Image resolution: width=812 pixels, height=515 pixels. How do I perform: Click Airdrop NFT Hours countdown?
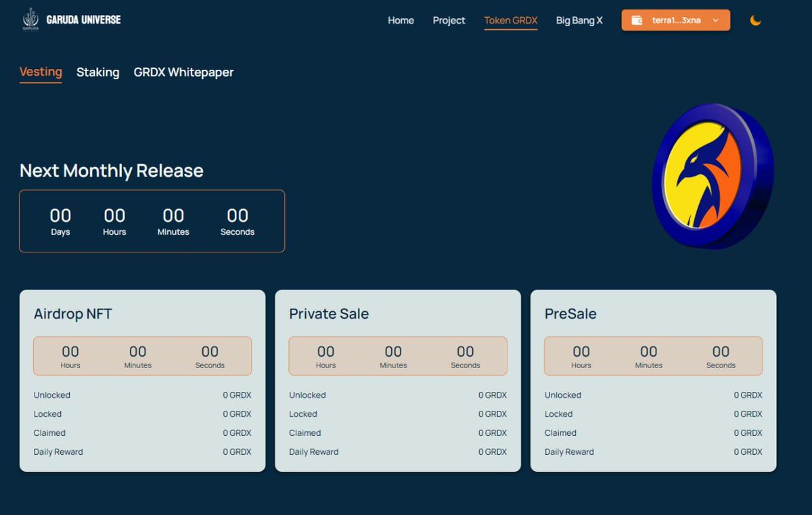pos(70,351)
